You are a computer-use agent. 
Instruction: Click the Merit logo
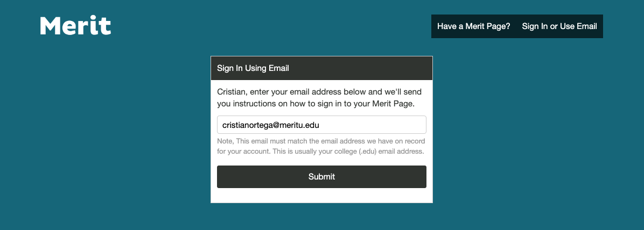coord(75,26)
